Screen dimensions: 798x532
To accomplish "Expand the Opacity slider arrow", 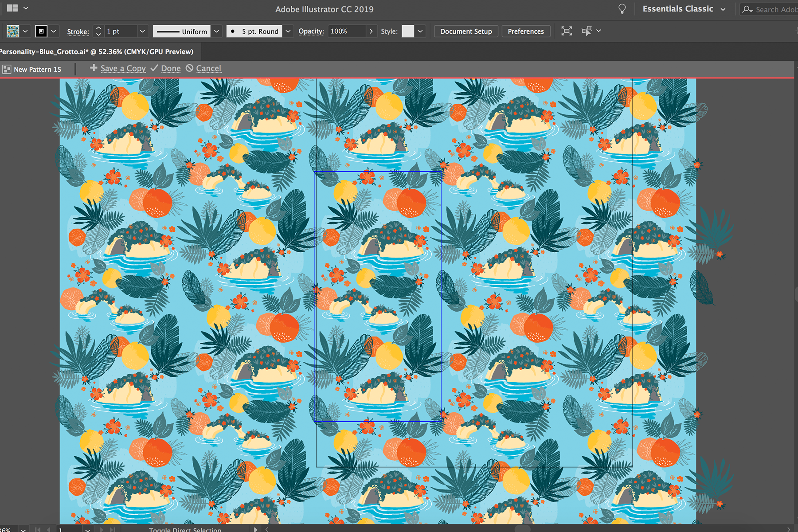I will [x=371, y=31].
